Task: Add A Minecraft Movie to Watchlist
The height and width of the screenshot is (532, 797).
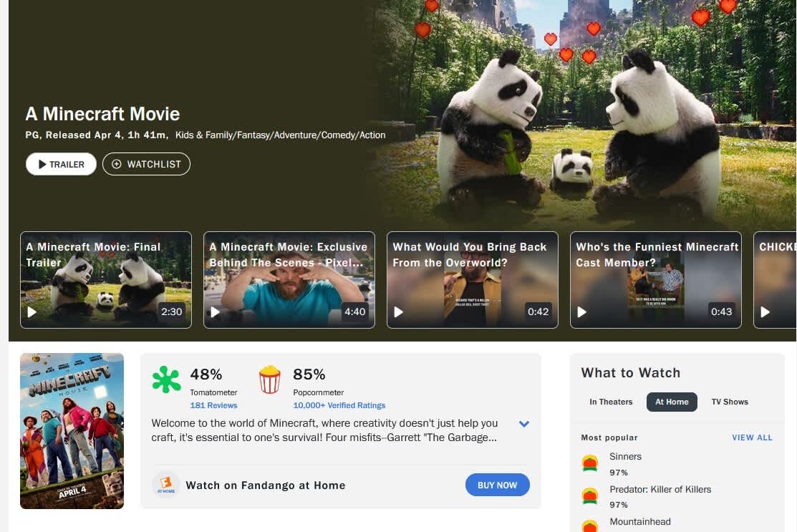Action: pos(146,164)
